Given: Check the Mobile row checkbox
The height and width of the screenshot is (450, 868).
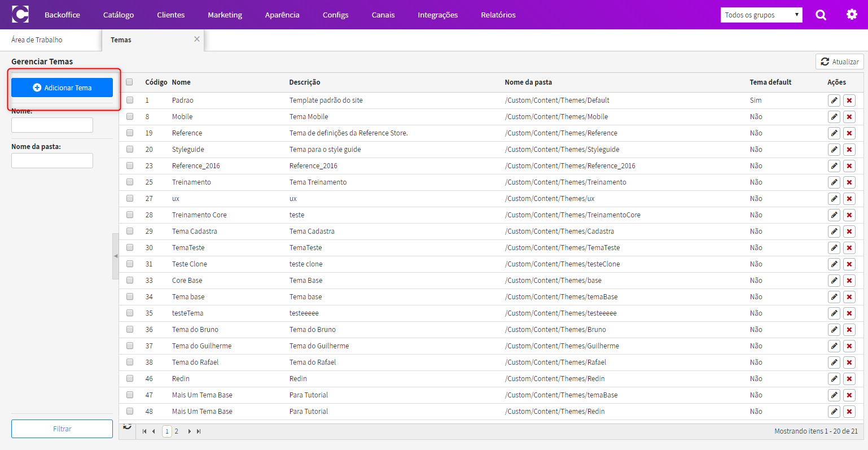Looking at the screenshot, I should pyautogui.click(x=130, y=116).
